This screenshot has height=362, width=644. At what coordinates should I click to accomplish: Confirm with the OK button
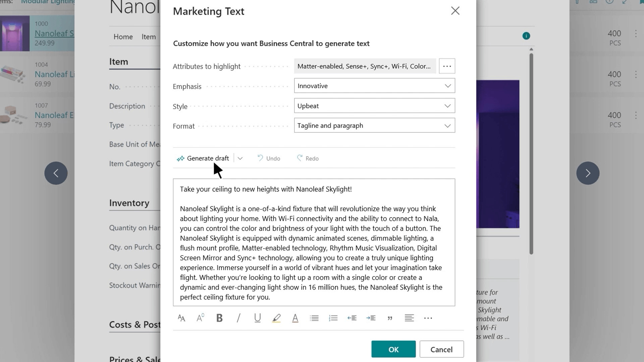[x=393, y=349]
